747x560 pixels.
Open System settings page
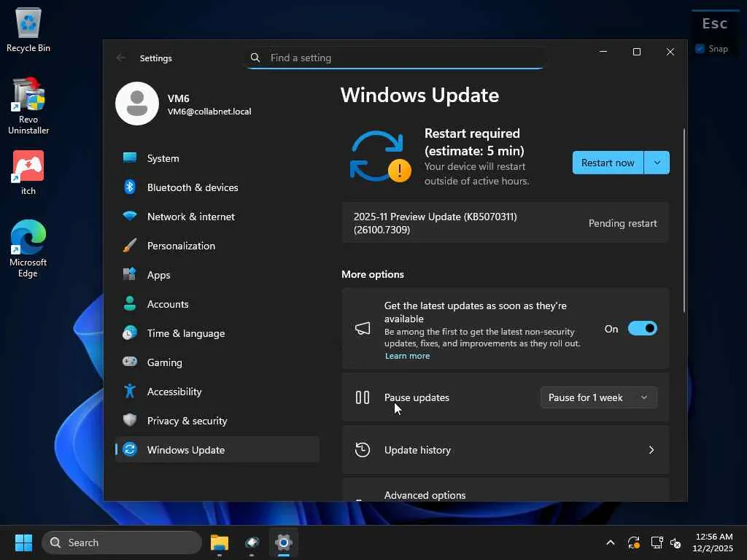(217, 158)
